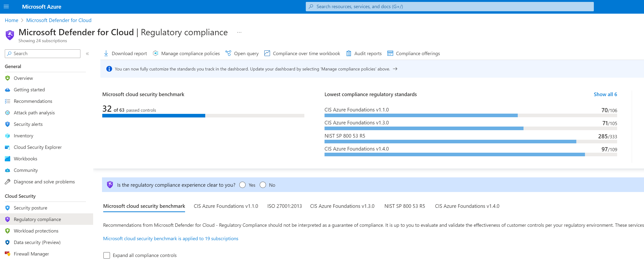This screenshot has height=262, width=644.
Task: Click the Firewall Manager icon
Action: click(x=7, y=254)
